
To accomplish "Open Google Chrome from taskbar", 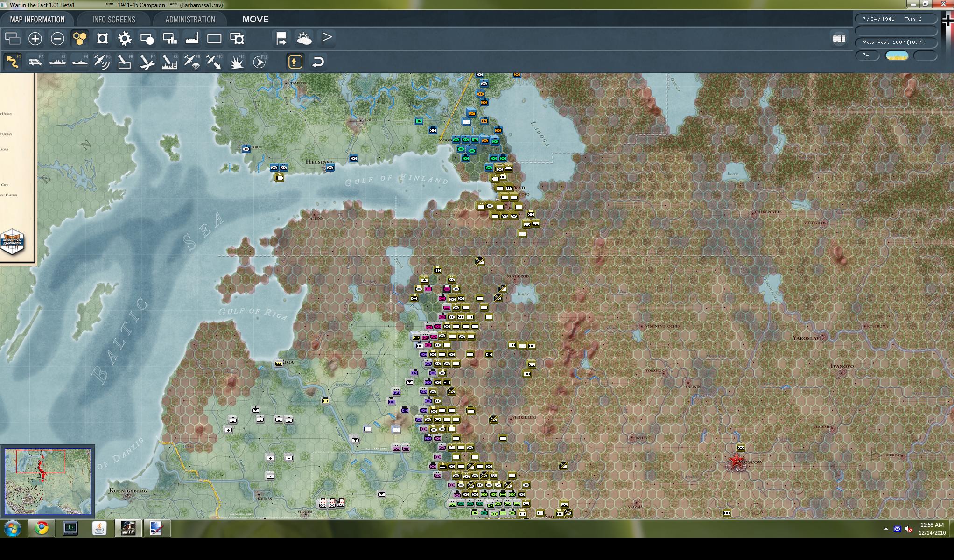I will [42, 528].
